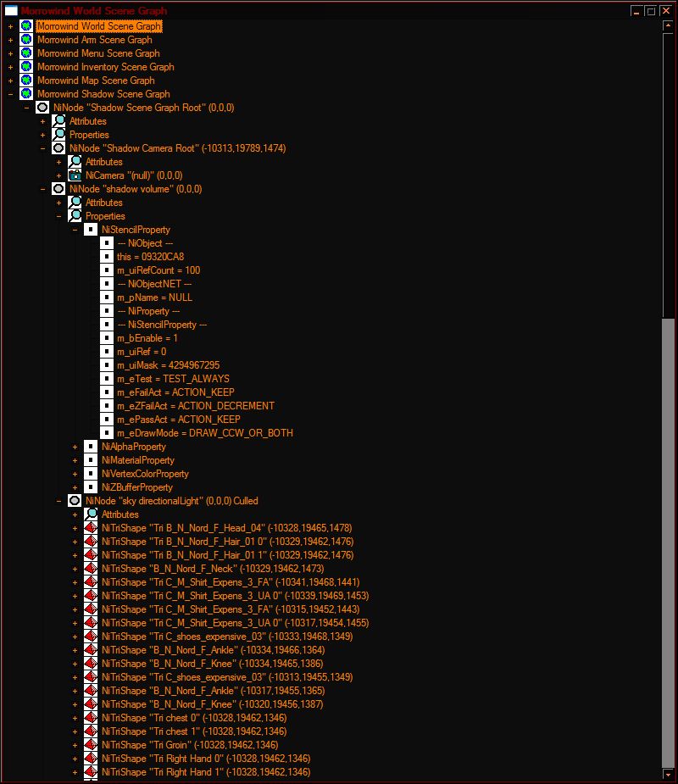This screenshot has width=678, height=784.
Task: Click "m_eZFailAct = ACTION_DECREMENT" entry
Action: pyautogui.click(x=196, y=405)
